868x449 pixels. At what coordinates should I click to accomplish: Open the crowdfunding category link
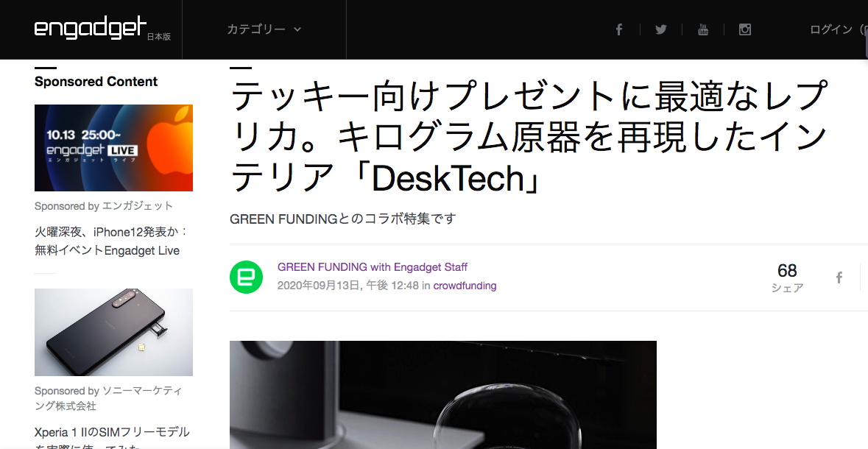465,286
